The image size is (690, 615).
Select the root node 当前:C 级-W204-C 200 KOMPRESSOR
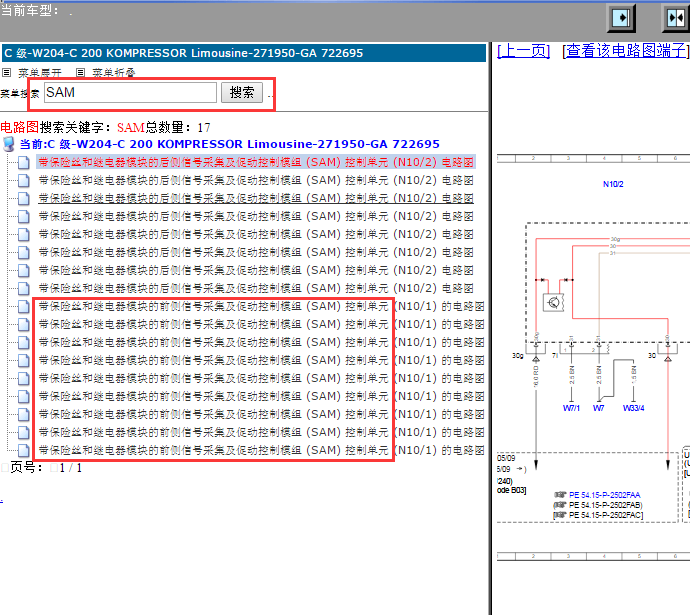[230, 144]
